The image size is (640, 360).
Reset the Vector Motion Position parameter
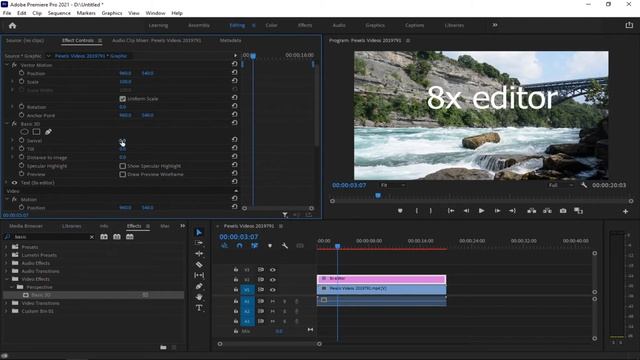click(x=235, y=73)
